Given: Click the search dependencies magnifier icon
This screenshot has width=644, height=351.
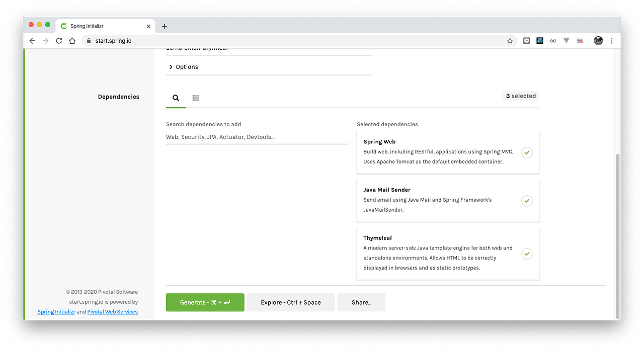Looking at the screenshot, I should coord(176,98).
